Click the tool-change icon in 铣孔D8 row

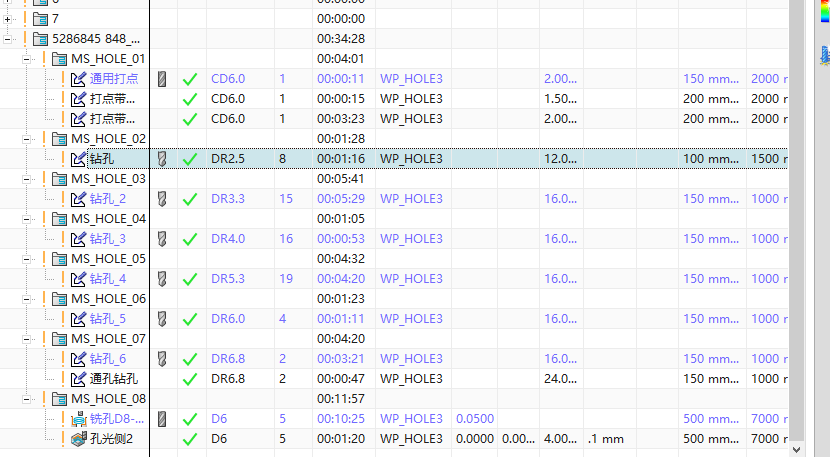tap(162, 419)
